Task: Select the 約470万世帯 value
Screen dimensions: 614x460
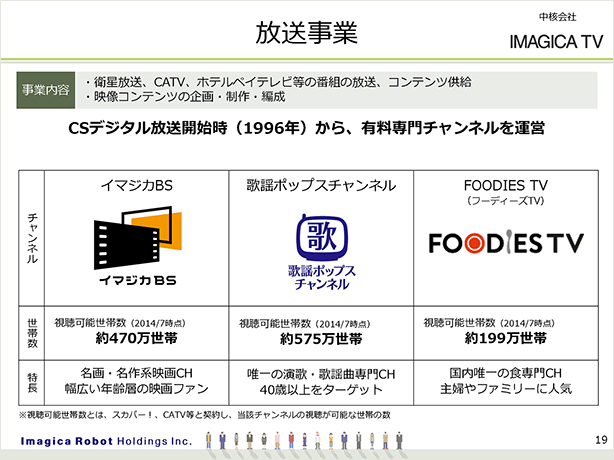Action: [137, 338]
